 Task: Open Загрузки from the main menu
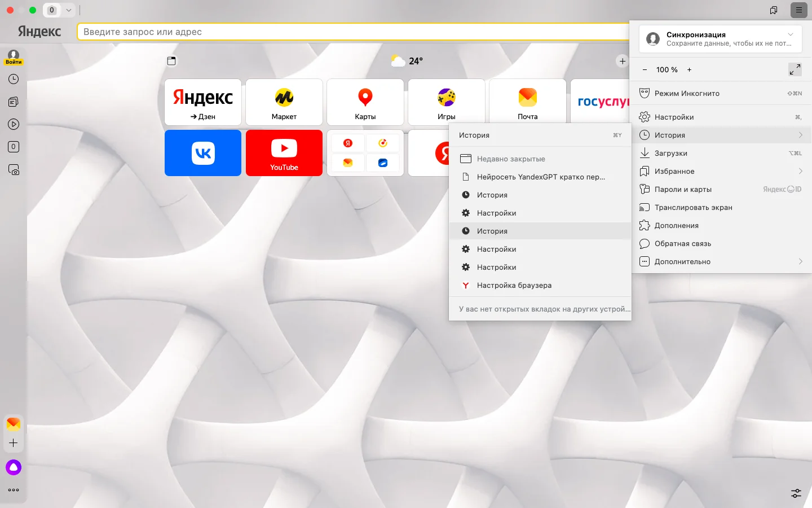(x=722, y=154)
